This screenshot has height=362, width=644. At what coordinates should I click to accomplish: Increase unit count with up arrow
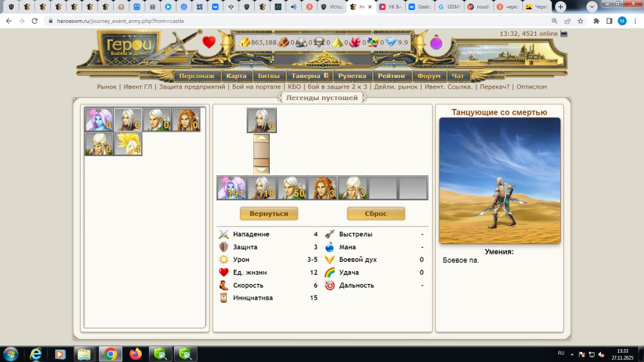(262, 138)
